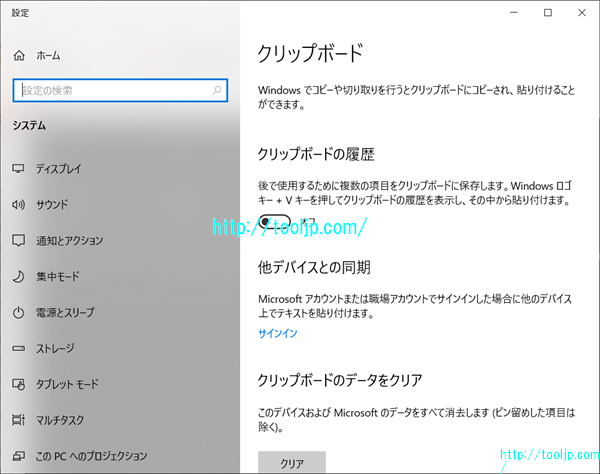Open the Home icon in the sidebar
600x474 pixels.
[19, 56]
